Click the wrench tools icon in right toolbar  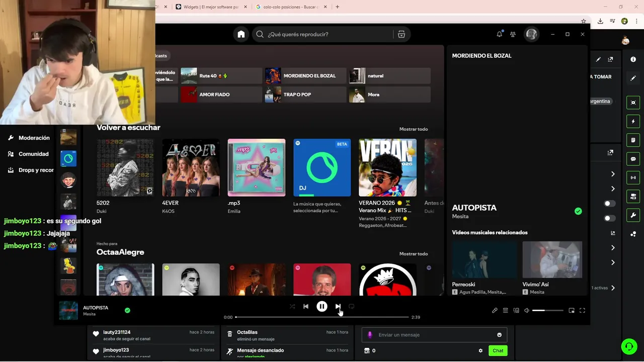(x=633, y=215)
